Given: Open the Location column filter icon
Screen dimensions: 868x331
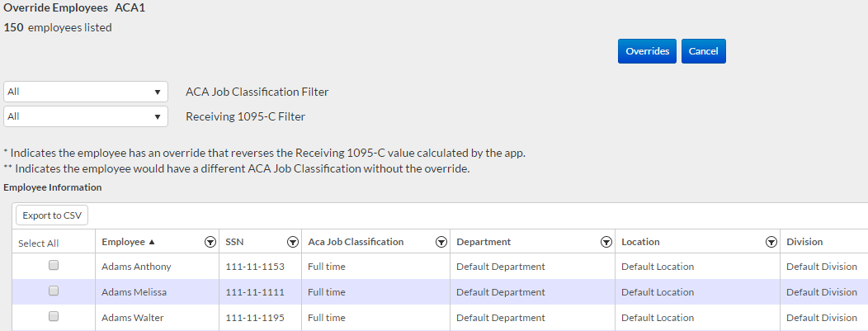Looking at the screenshot, I should click(771, 242).
